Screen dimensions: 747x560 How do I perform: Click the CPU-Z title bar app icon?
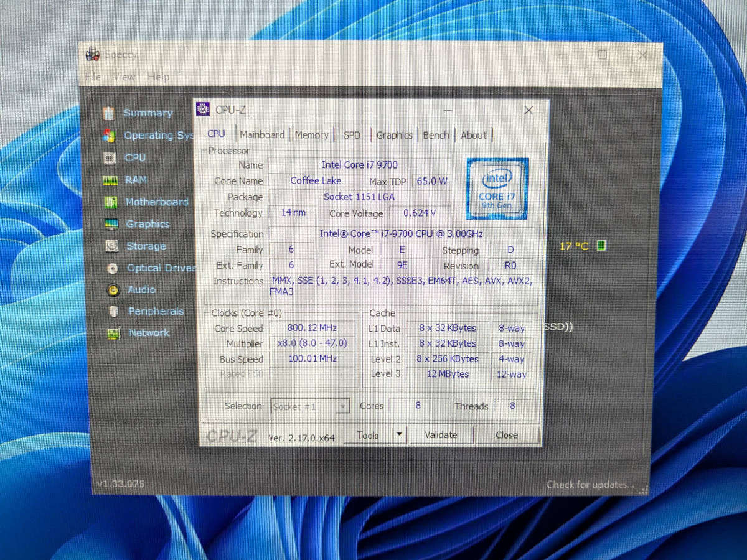[203, 110]
